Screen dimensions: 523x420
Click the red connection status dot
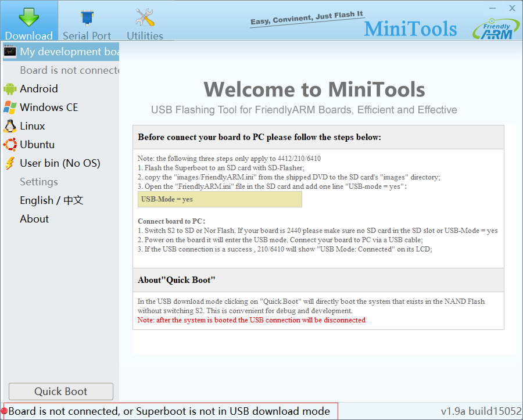point(5,411)
